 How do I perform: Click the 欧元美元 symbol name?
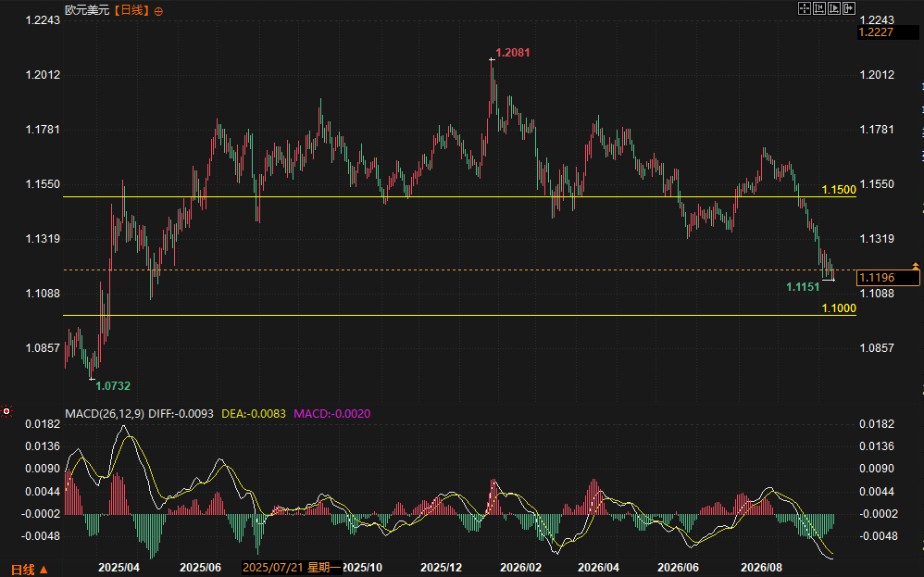pyautogui.click(x=87, y=10)
